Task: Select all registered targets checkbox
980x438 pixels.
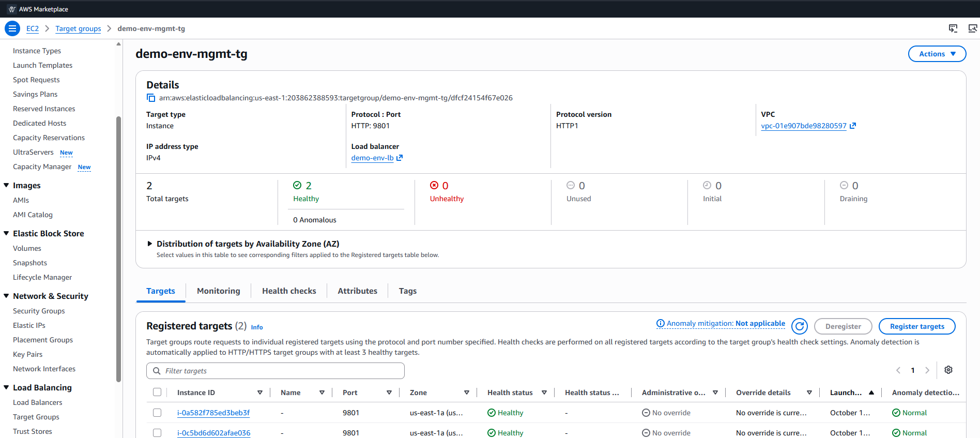Action: tap(157, 392)
